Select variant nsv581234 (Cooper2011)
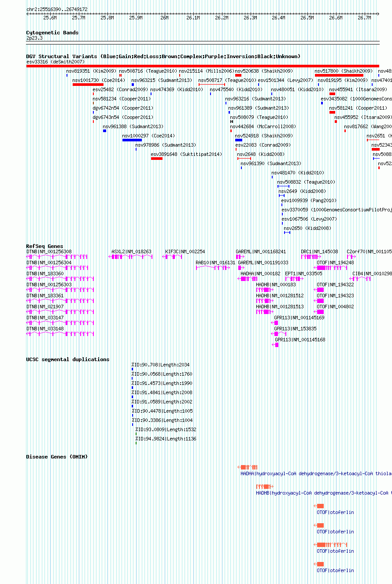Viewport: 392px width, 584px height. pyautogui.click(x=122, y=99)
